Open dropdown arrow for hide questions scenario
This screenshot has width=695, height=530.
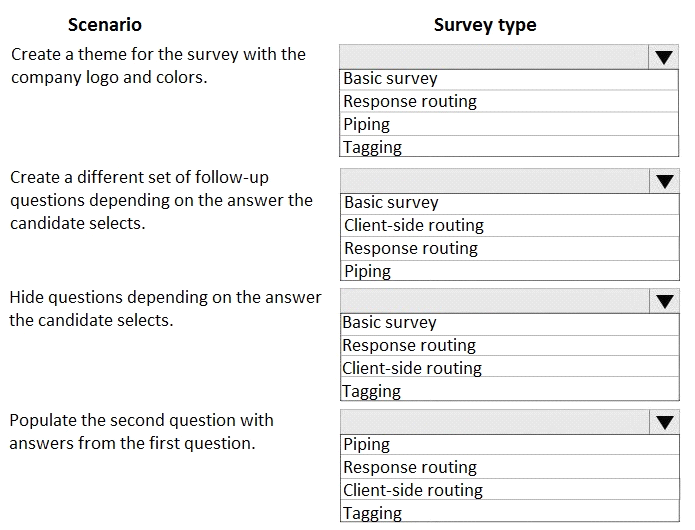coord(664,301)
